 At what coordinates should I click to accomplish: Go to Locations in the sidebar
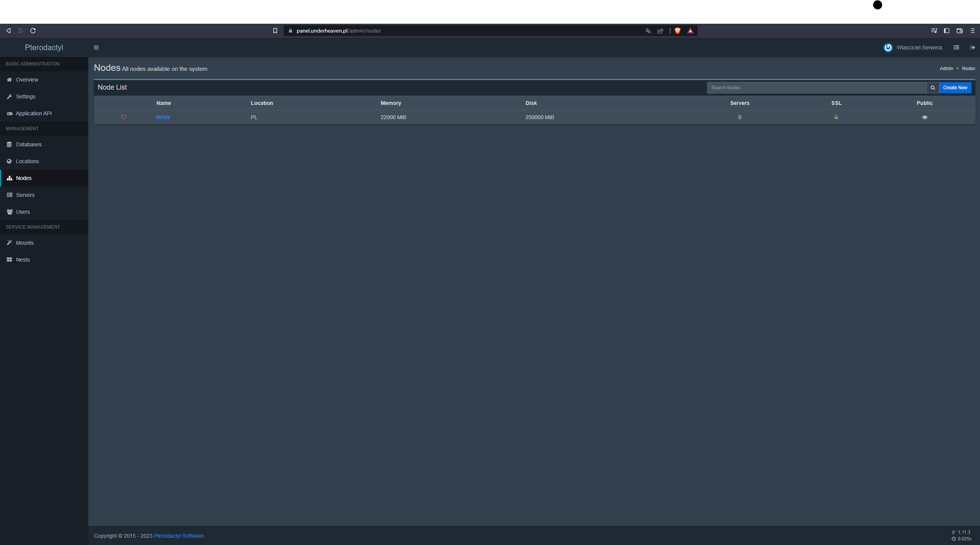point(27,161)
